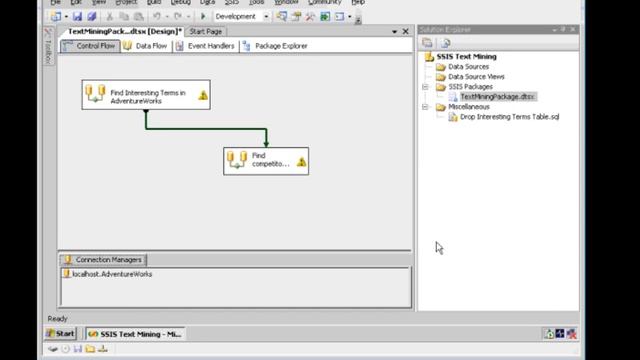This screenshot has width=640, height=360.
Task: Switch to the Package Explorer designer tab
Action: coord(275,46)
